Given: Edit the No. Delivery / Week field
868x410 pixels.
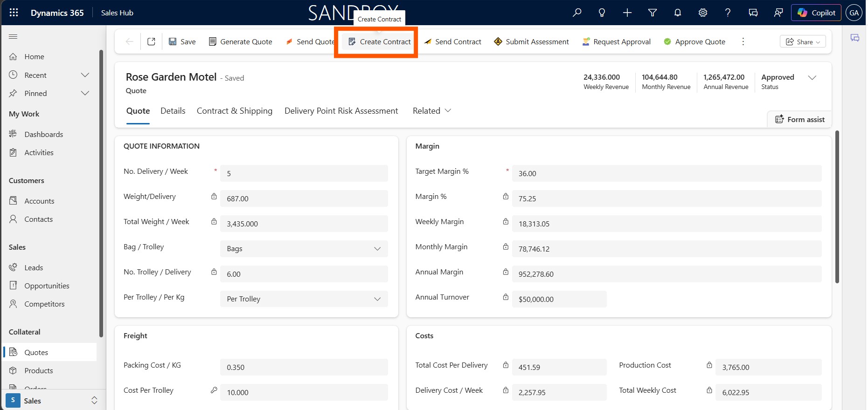Looking at the screenshot, I should point(304,173).
